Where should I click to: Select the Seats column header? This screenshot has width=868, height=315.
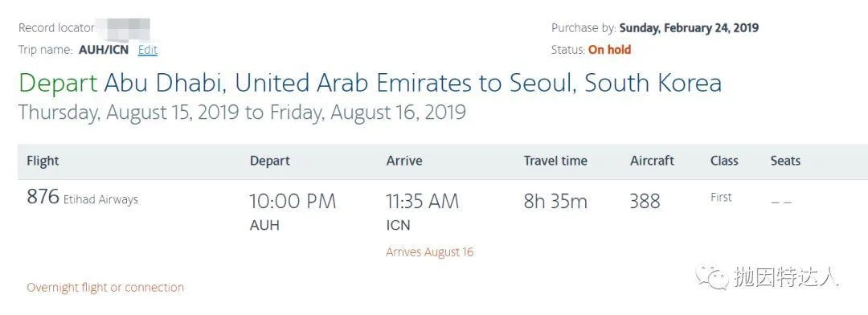pyautogui.click(x=785, y=161)
